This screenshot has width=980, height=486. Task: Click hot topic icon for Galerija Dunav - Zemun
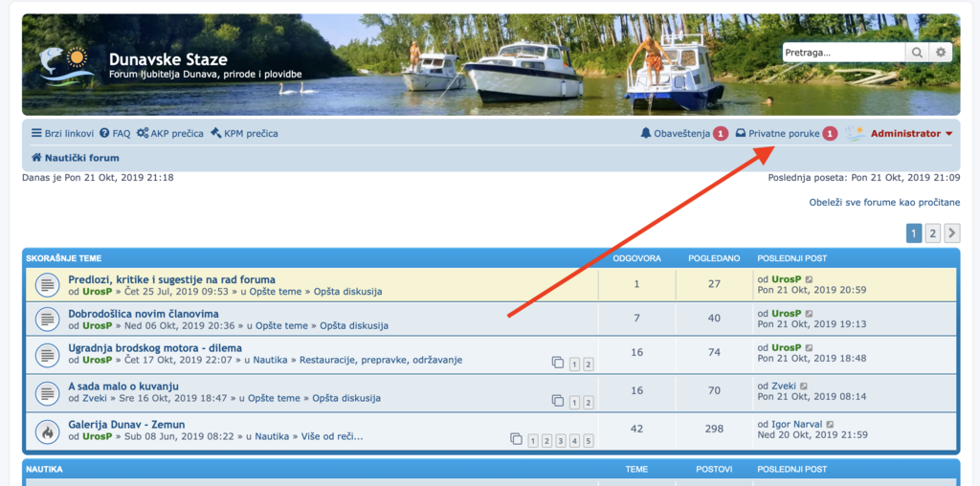click(x=46, y=431)
